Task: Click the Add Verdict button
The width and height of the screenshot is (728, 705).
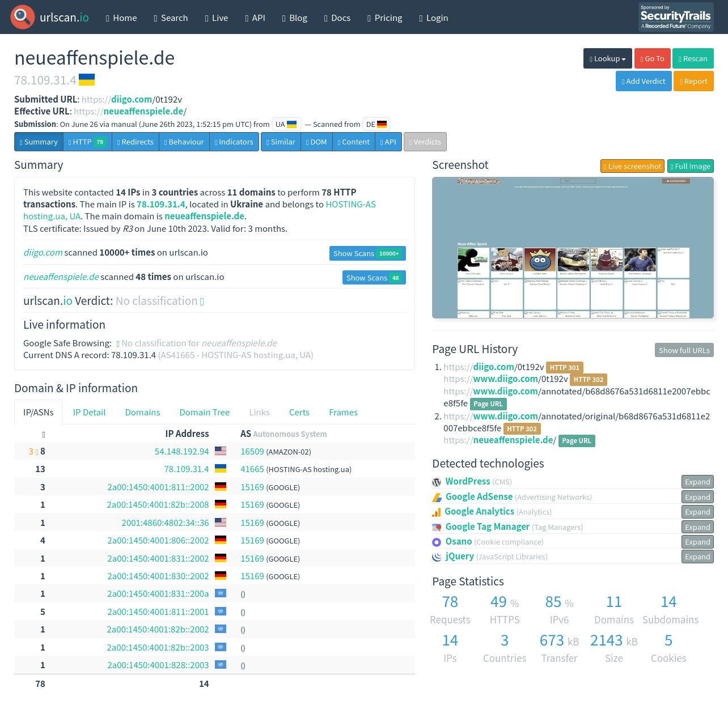Action: click(644, 81)
